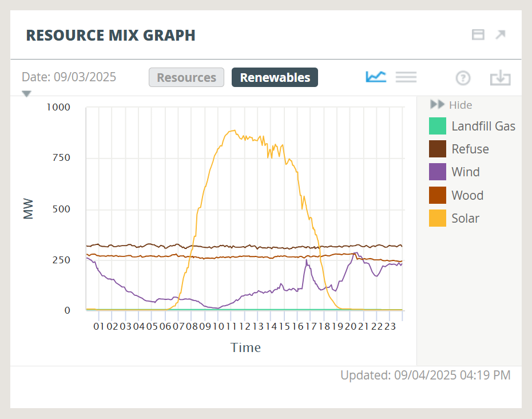Click the purple Wind color swatch
The width and height of the screenshot is (532, 419).
438,172
